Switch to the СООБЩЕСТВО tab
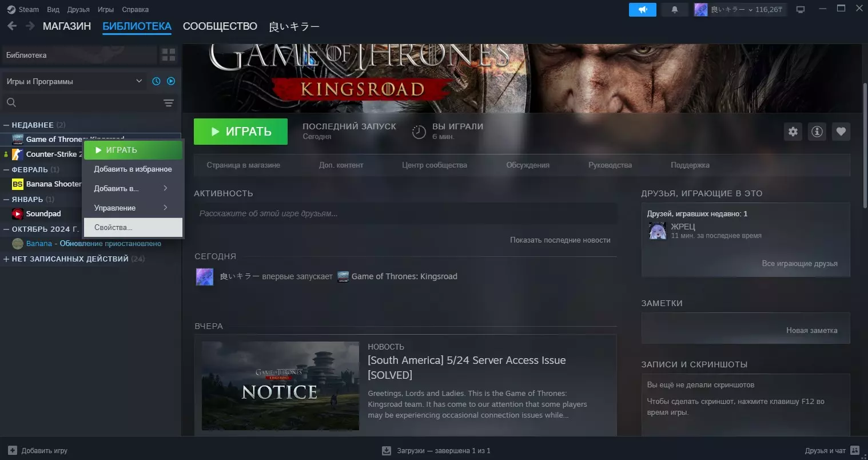 220,26
